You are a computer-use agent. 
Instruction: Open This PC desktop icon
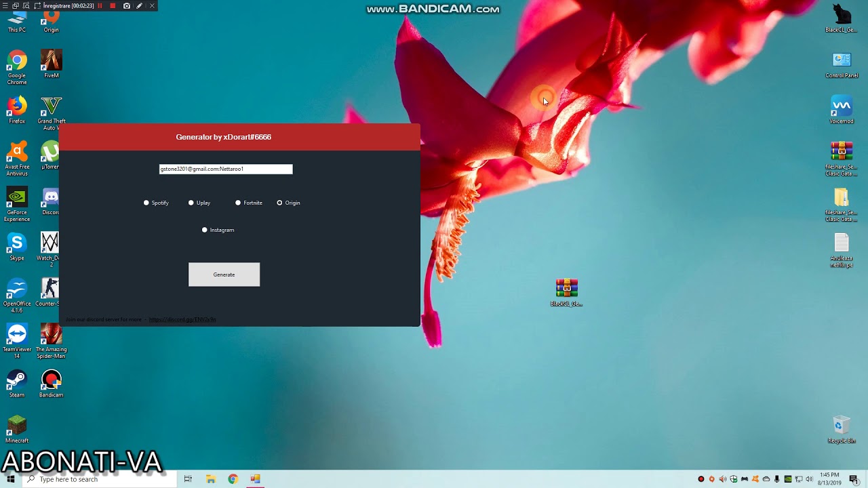pos(17,22)
